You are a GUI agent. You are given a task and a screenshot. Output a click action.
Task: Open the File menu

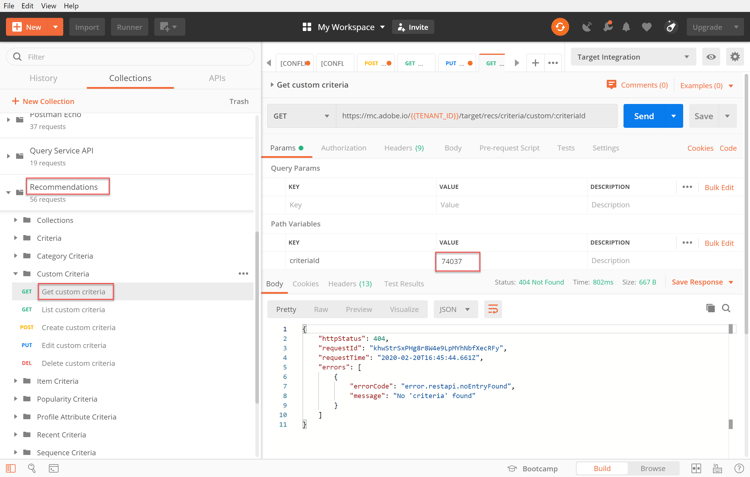tap(9, 6)
